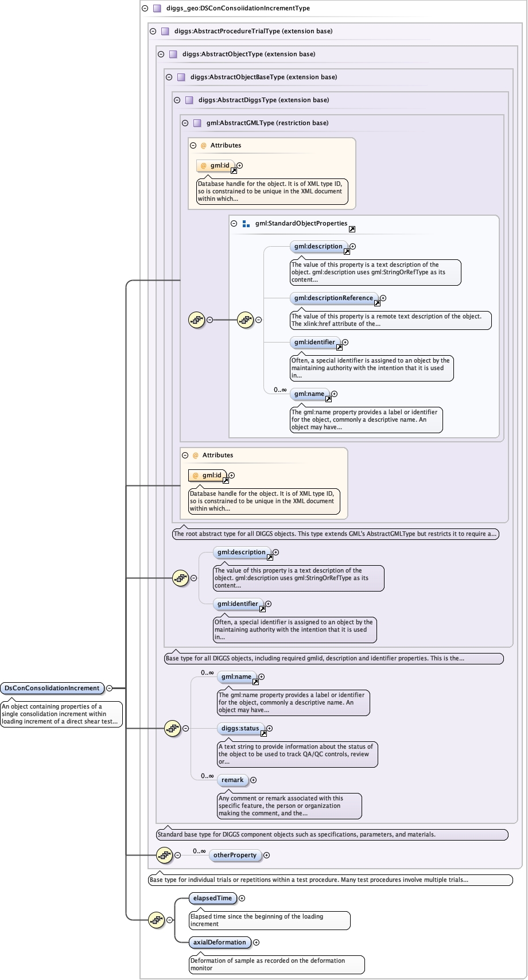The height and width of the screenshot is (980, 528).
Task: Collapse the diggs:AbstractObjectType extension base
Action: tap(161, 54)
